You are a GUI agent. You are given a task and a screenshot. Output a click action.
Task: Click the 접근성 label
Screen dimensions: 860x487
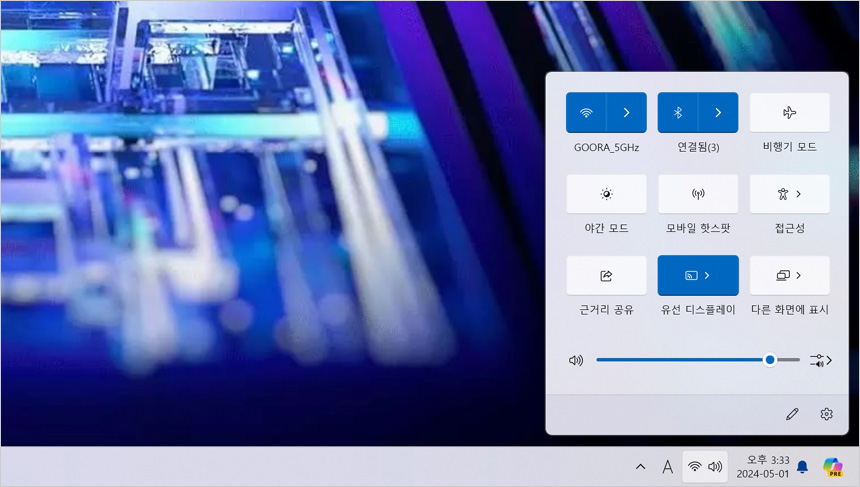pos(789,228)
